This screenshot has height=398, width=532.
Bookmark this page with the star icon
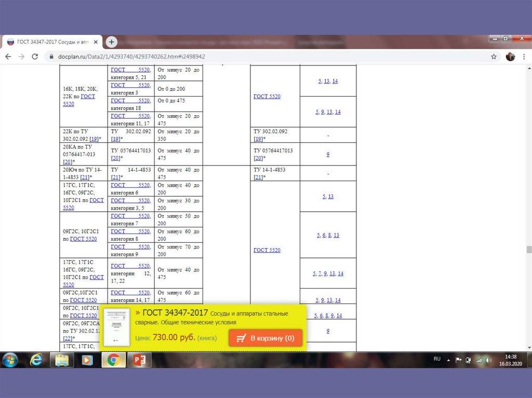tap(494, 57)
